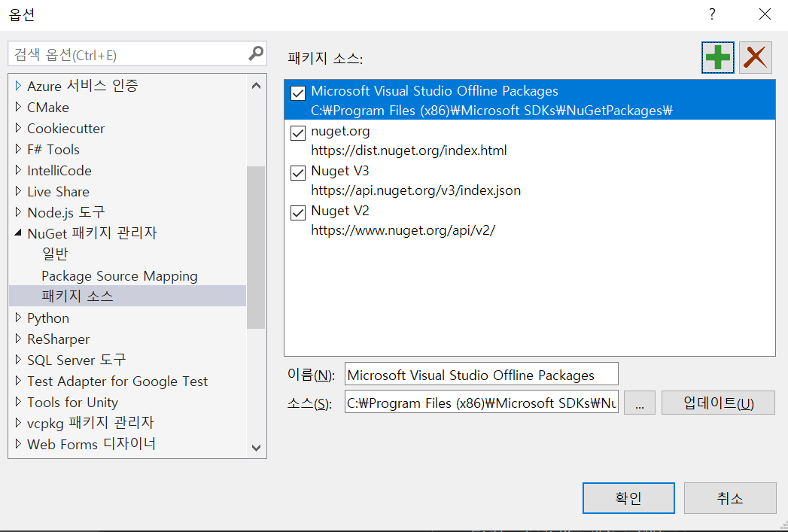
Task: Expand the Cookiecutter options node
Action: pos(18,128)
